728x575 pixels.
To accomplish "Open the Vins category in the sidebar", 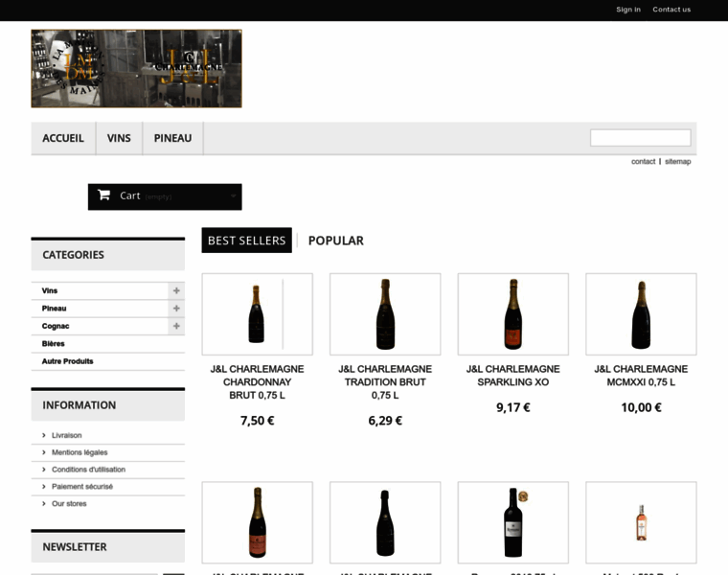I will click(x=50, y=290).
